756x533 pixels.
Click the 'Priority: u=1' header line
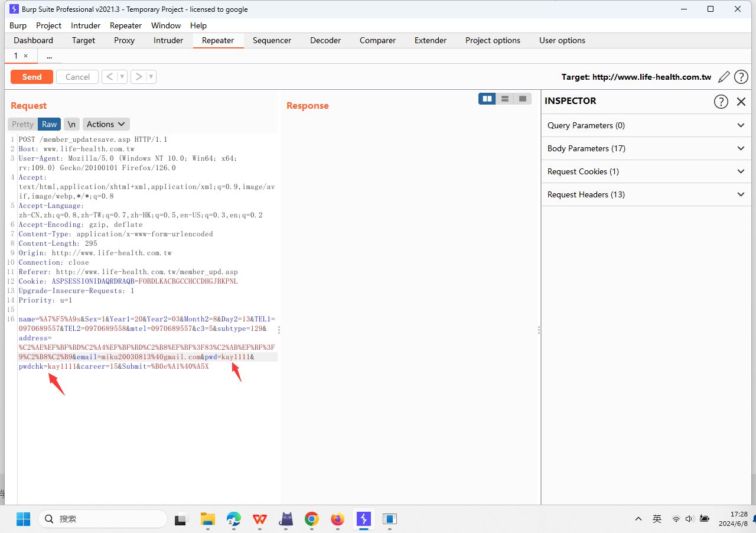point(45,300)
